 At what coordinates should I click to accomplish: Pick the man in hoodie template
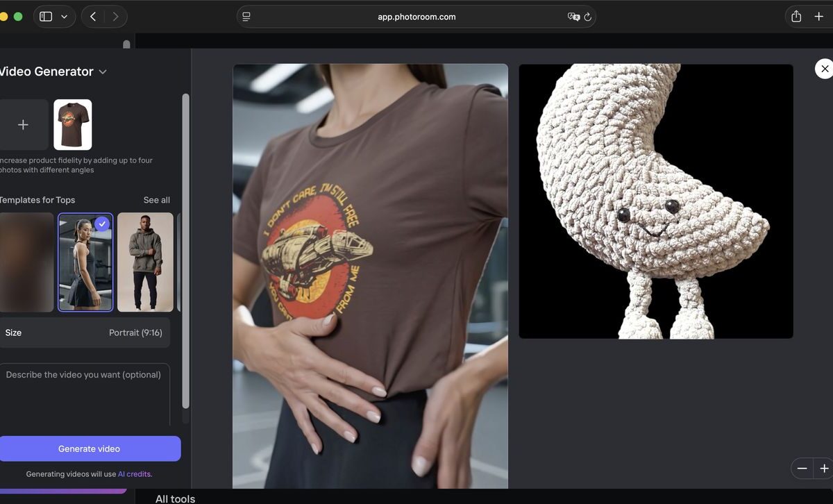(145, 262)
